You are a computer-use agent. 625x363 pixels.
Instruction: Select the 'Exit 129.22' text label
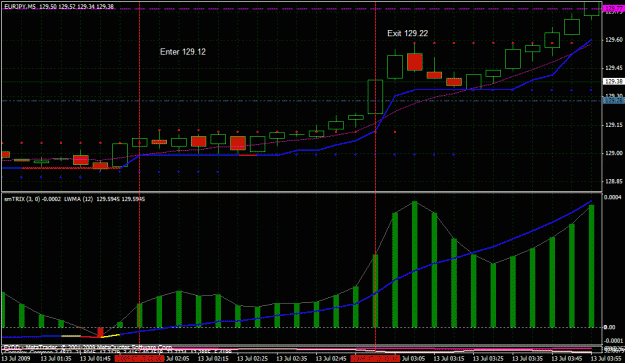(x=408, y=33)
